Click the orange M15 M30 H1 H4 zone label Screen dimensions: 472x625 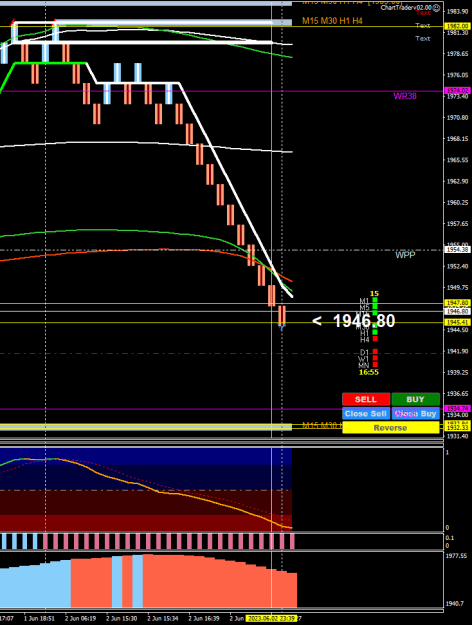(x=332, y=21)
